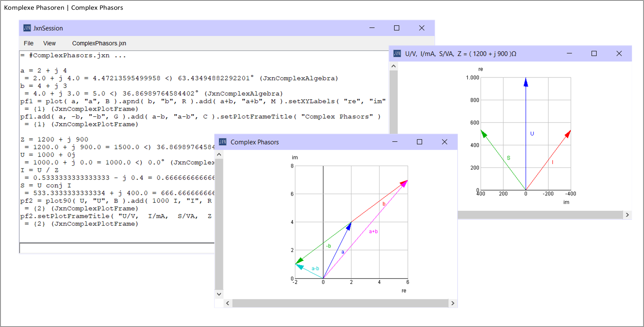Open the View menu in JxnSession
This screenshot has width=644, height=327.
49,43
